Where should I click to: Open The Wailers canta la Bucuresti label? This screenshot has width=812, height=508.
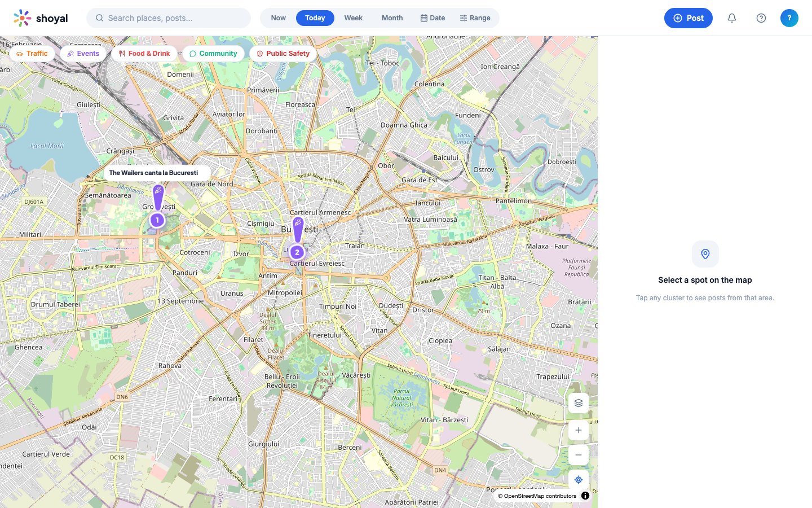point(157,173)
